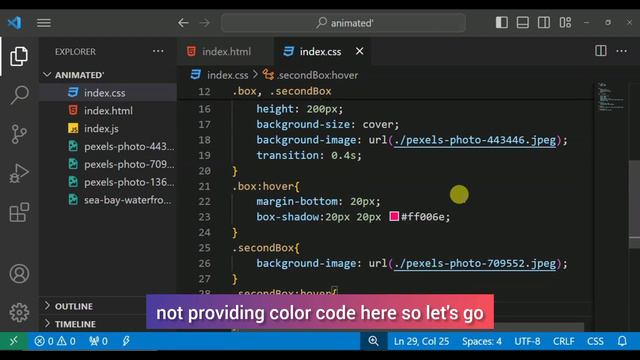Viewport: 640px width, 360px height.
Task: Change indentation via Spaces: 4
Action: [x=482, y=341]
